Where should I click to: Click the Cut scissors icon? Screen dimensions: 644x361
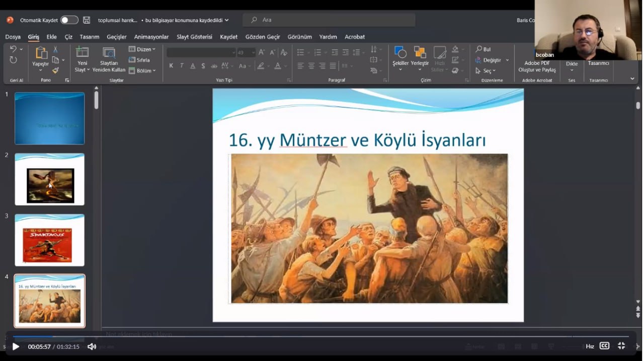point(55,49)
